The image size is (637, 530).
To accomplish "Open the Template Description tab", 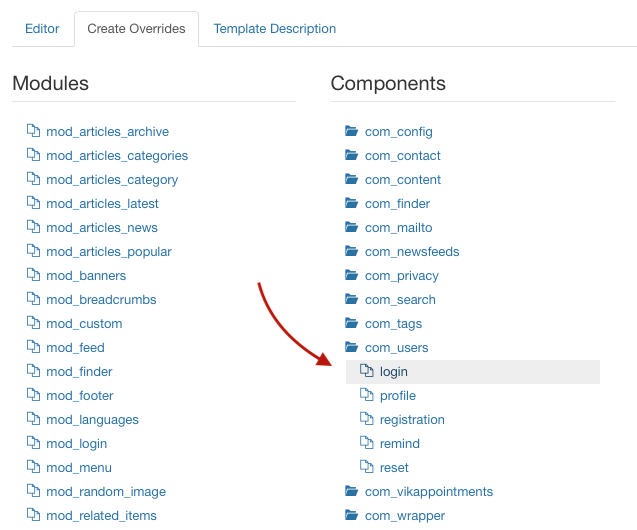I will tap(275, 29).
